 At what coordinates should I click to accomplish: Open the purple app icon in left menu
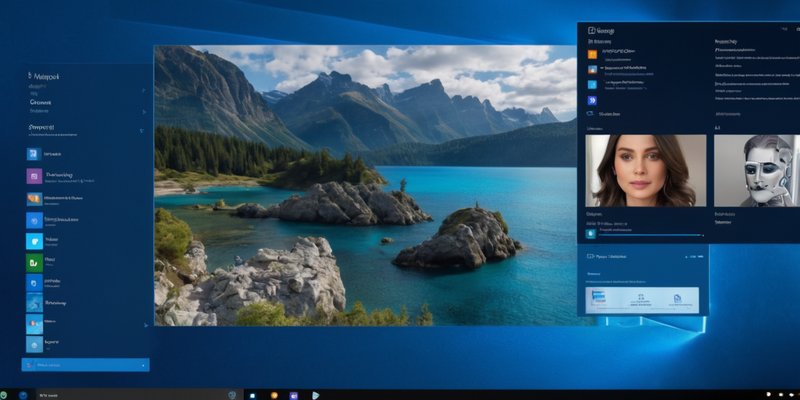34,176
